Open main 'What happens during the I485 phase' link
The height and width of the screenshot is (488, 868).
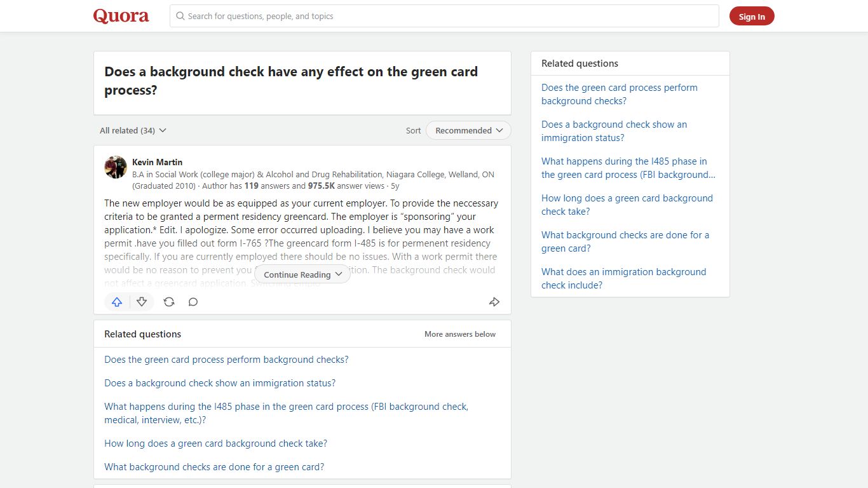tap(286, 413)
